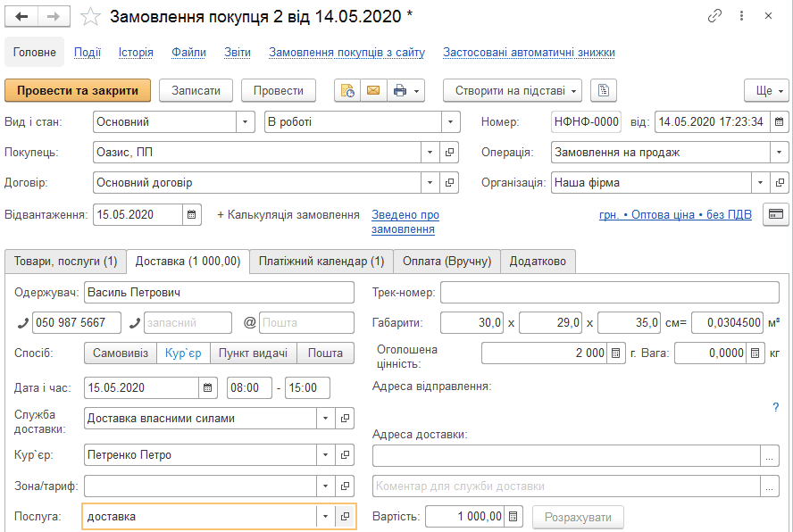Open courier Петренко Петро card
Image resolution: width=793 pixels, height=532 pixels.
345,454
